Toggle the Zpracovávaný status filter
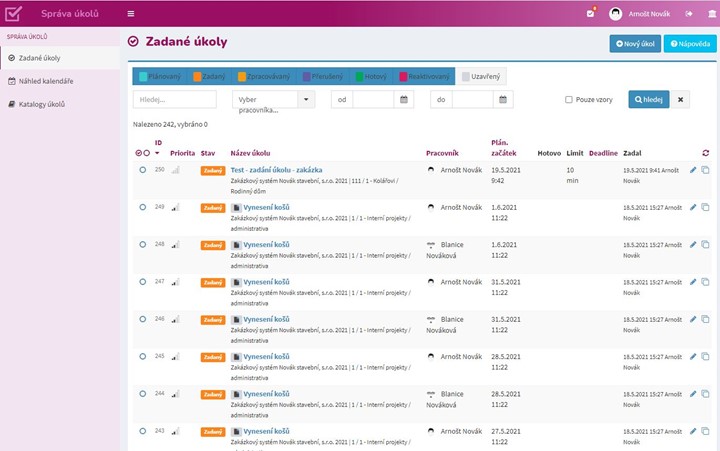The width and height of the screenshot is (720, 451). pos(264,77)
